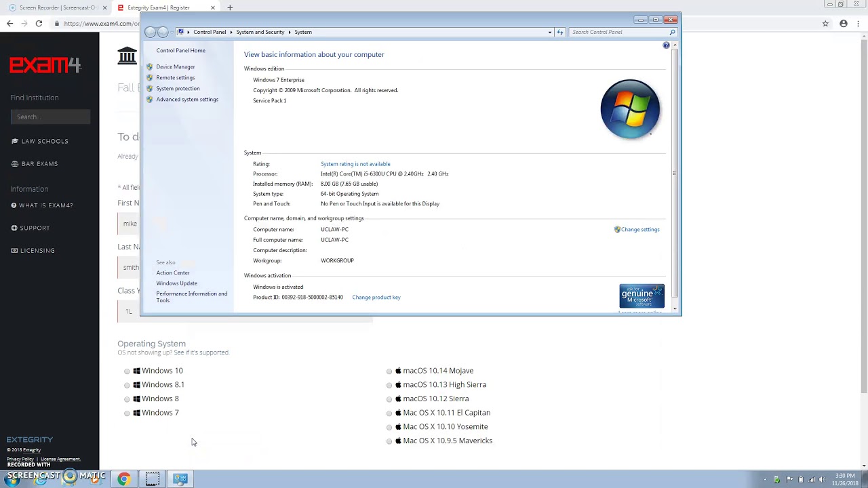Click the Chrome icon in taskbar

point(124,479)
